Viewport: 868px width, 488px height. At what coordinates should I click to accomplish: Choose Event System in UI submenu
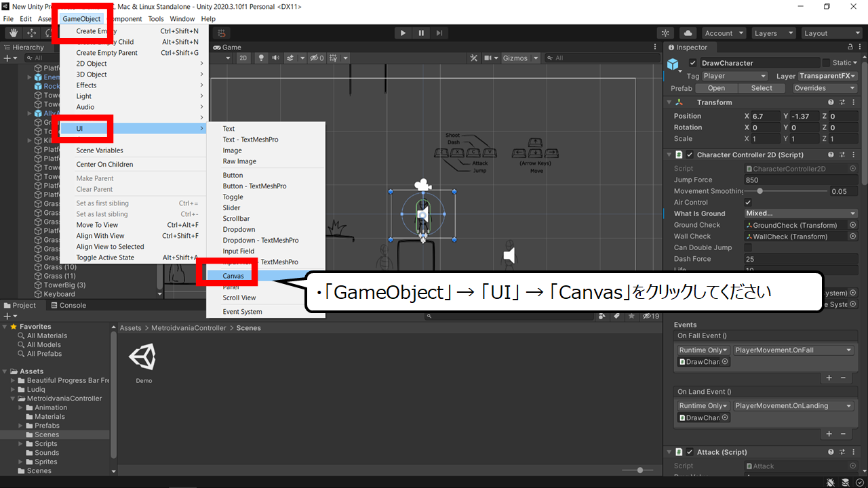(265, 312)
